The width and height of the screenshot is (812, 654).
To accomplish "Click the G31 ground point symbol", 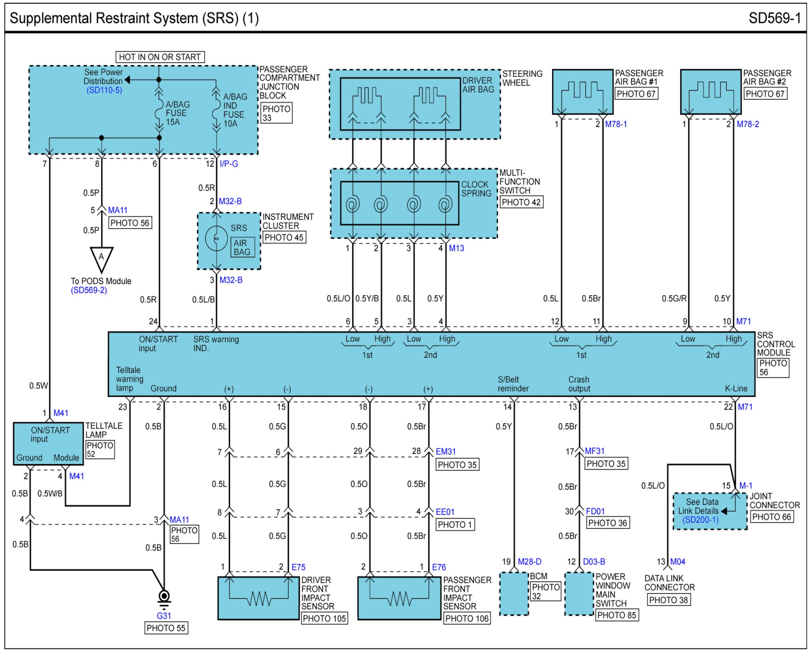I will point(164,598).
